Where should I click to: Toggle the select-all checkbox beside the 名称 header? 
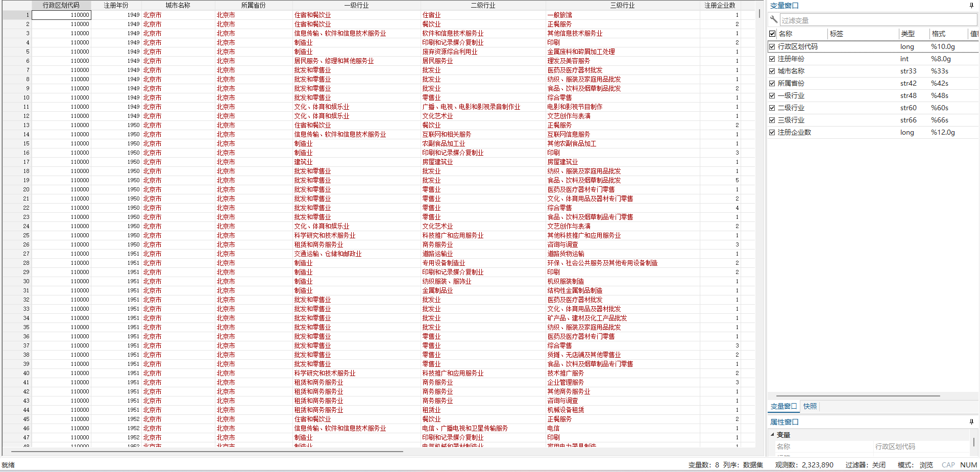(x=772, y=34)
